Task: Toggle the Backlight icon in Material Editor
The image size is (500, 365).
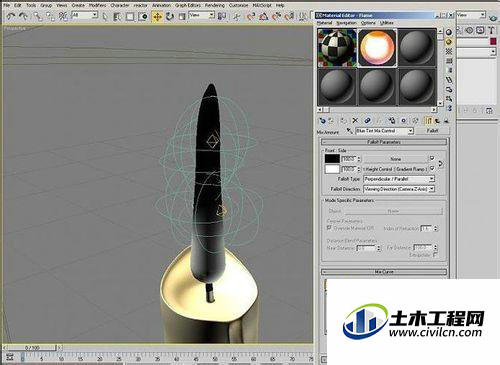Action: tap(449, 42)
